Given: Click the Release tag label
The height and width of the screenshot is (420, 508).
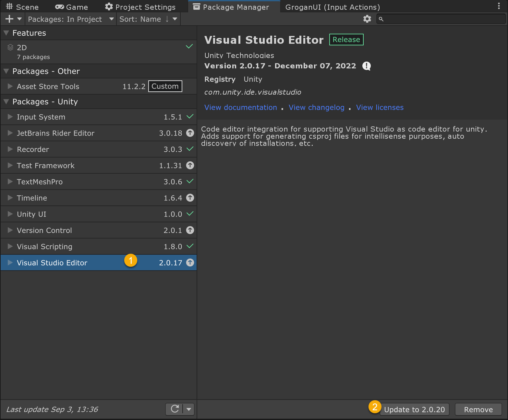Looking at the screenshot, I should pyautogui.click(x=346, y=40).
